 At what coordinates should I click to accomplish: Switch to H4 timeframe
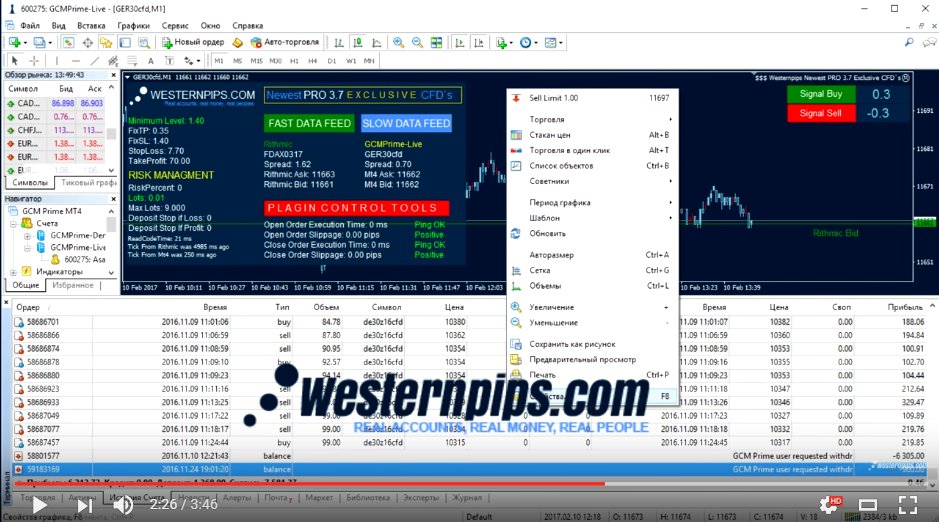313,60
